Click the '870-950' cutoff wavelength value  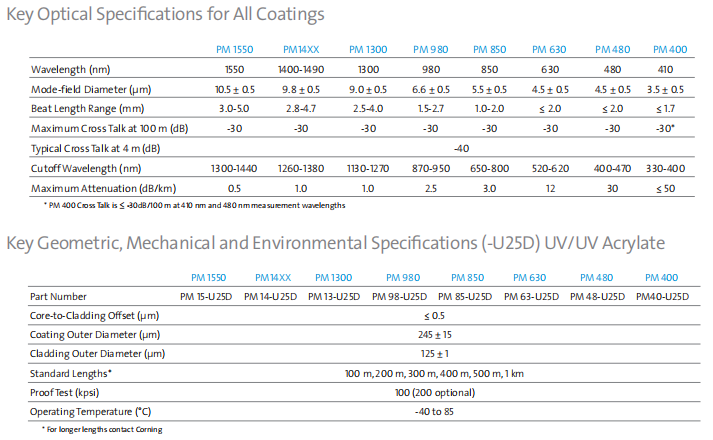click(x=431, y=169)
